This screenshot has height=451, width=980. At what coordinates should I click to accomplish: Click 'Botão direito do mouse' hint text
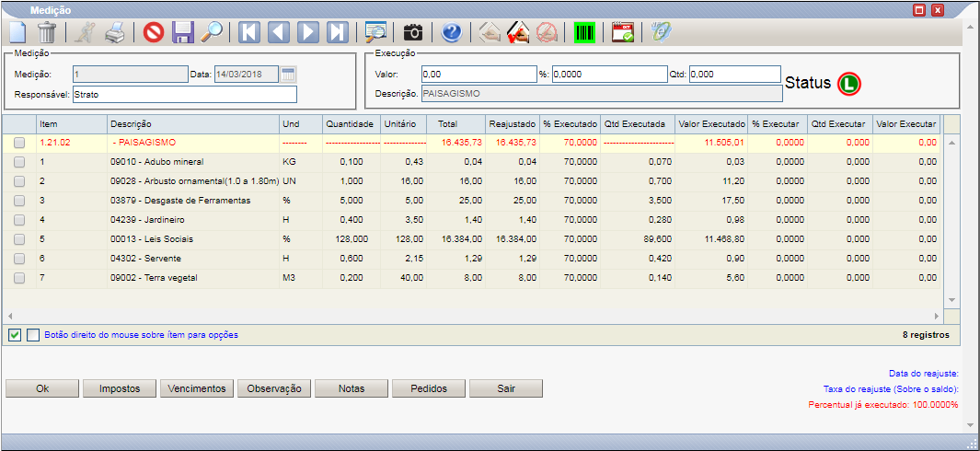pos(142,335)
